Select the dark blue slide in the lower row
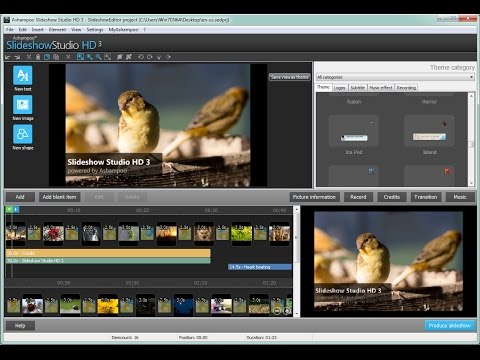The width and height of the screenshot is (480, 360). pyautogui.click(x=183, y=305)
